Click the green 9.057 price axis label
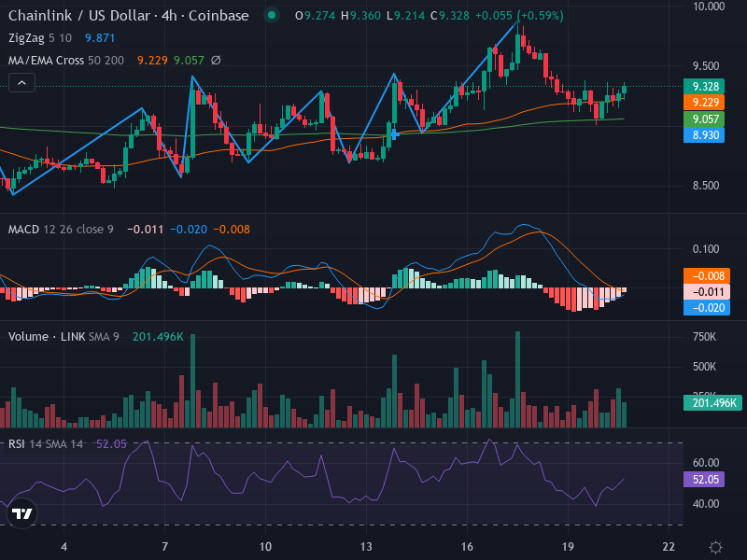747x560 pixels. point(704,119)
